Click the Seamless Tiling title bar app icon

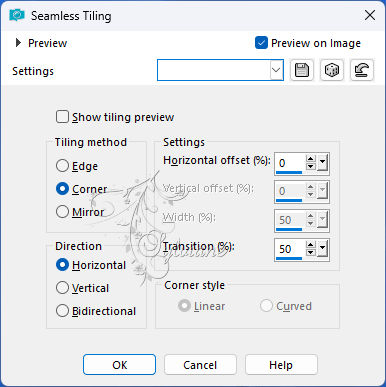(x=17, y=15)
